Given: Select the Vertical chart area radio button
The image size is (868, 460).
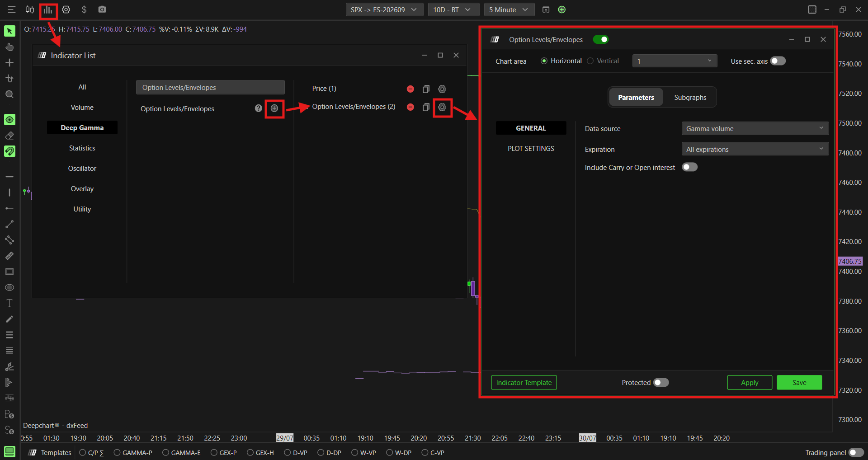Looking at the screenshot, I should click(590, 61).
